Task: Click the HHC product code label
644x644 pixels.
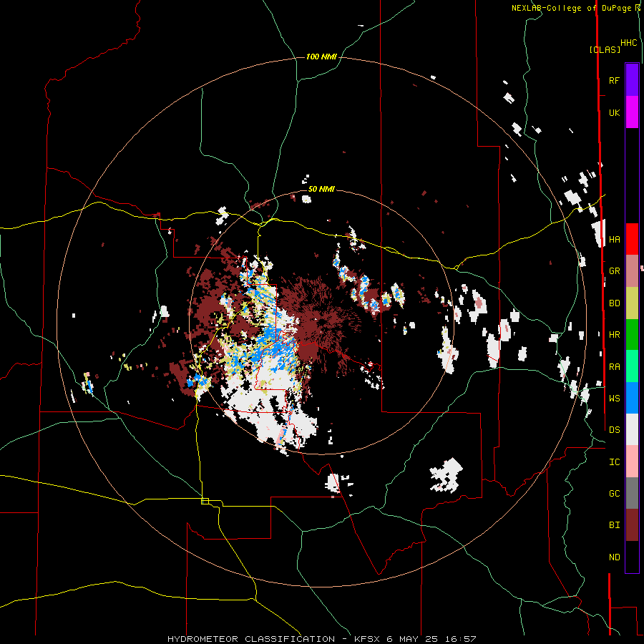Action: pos(629,43)
